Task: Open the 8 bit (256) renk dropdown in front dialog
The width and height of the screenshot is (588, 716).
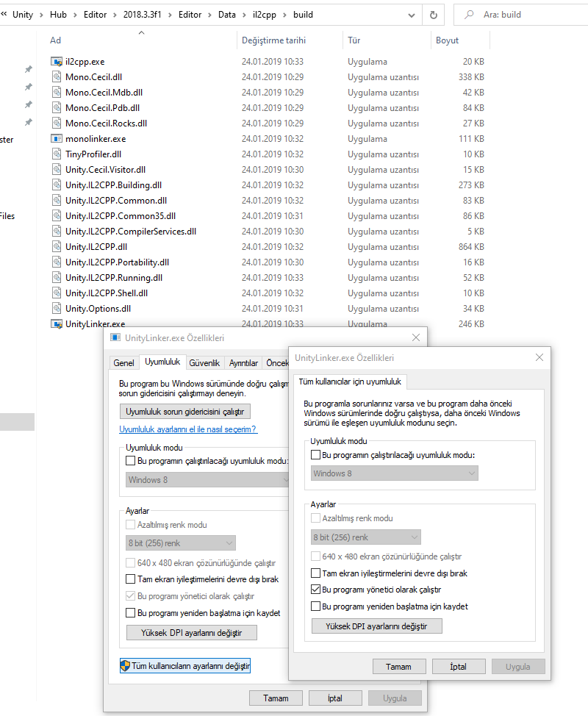Action: click(x=366, y=537)
